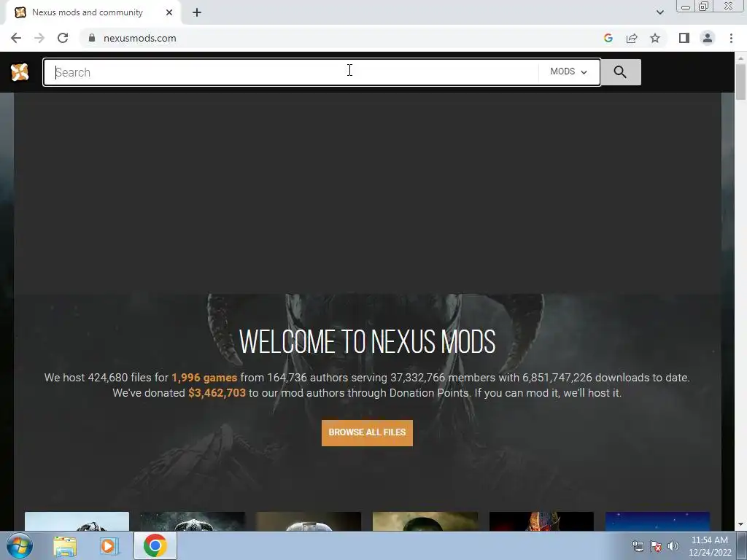Minimize the Chrome window
The image size is (747, 560).
[x=686, y=6]
